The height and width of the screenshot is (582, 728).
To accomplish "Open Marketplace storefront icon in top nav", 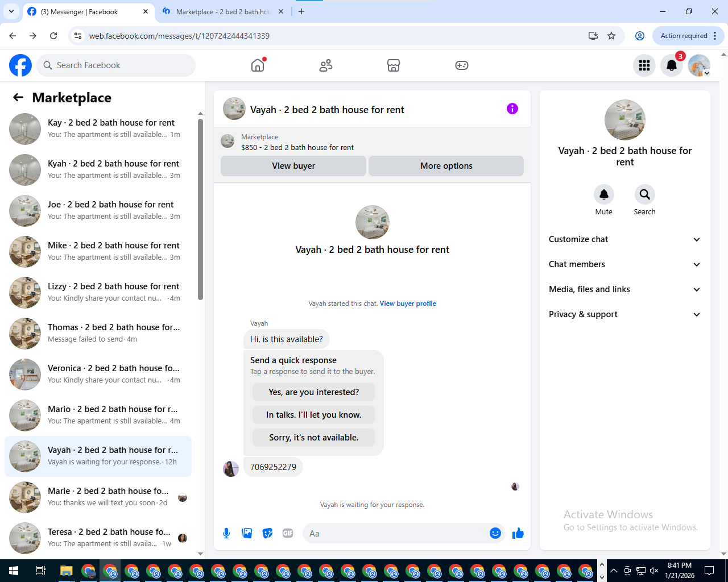I will click(x=394, y=65).
